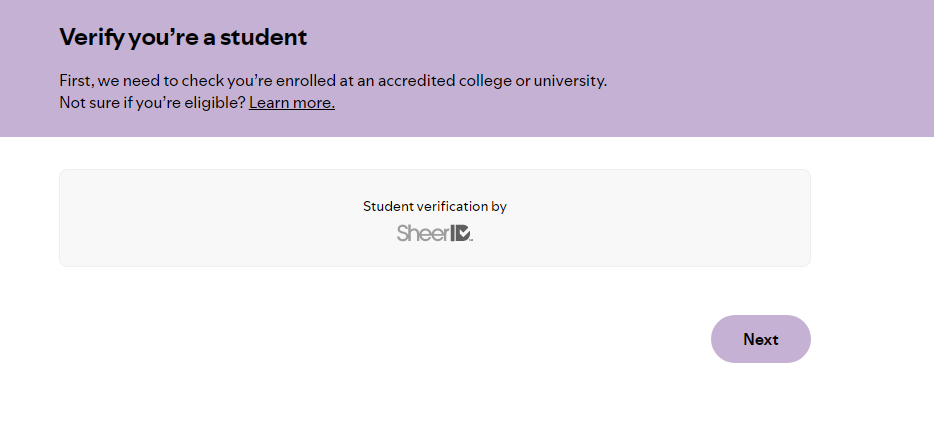Click the grey 'Sheer' part of logo
934x437 pixels.
(422, 233)
